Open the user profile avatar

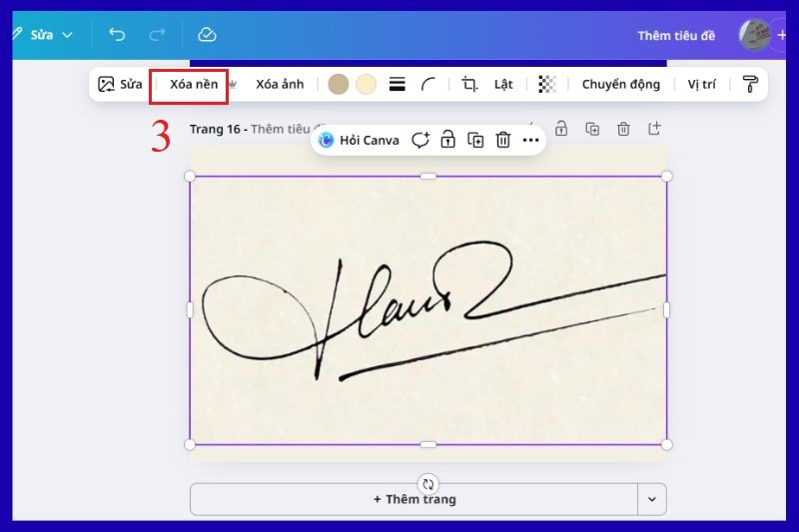click(754, 35)
